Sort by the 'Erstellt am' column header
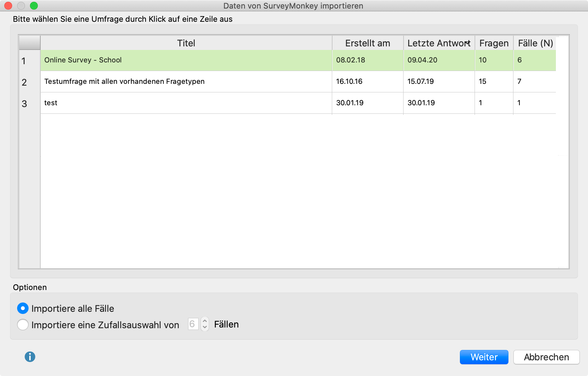The width and height of the screenshot is (588, 376). (367, 43)
